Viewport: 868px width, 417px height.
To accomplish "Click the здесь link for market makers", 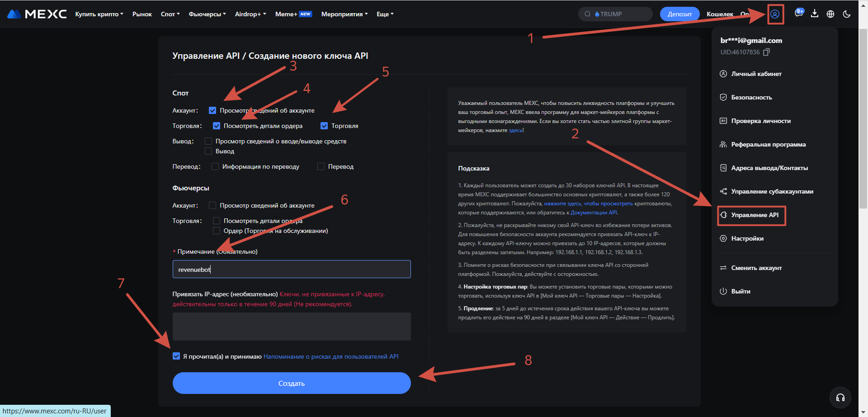I will click(x=515, y=130).
